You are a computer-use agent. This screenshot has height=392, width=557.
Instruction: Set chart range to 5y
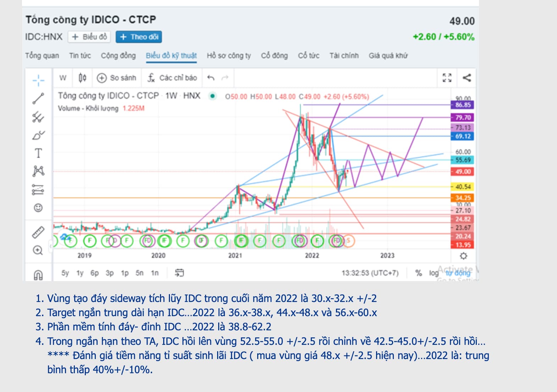(65, 273)
